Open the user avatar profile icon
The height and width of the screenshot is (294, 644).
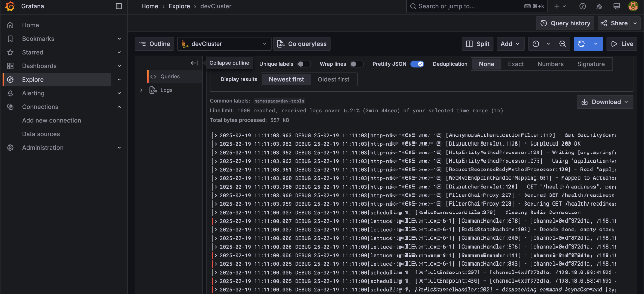(633, 6)
